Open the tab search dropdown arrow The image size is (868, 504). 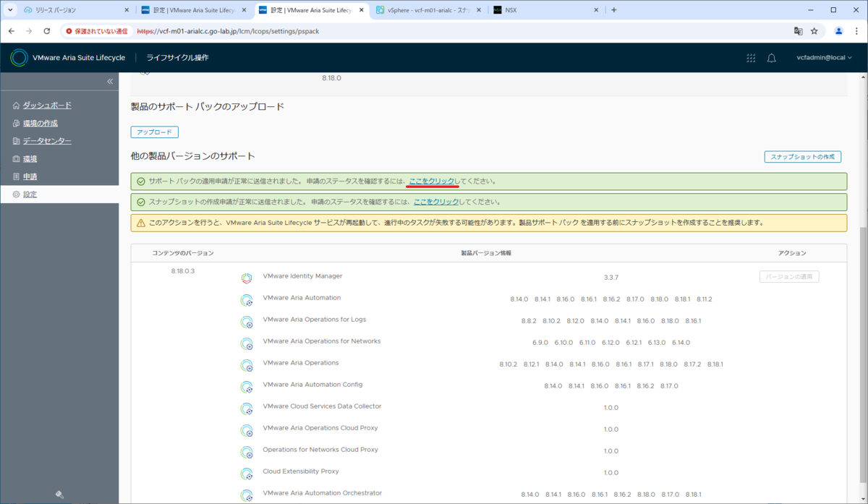[x=10, y=10]
